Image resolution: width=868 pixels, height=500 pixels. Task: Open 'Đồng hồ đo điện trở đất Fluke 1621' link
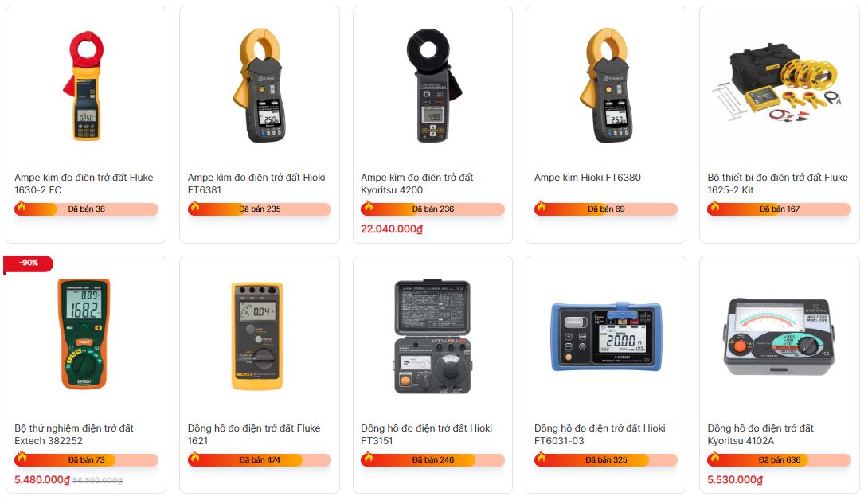pyautogui.click(x=254, y=434)
